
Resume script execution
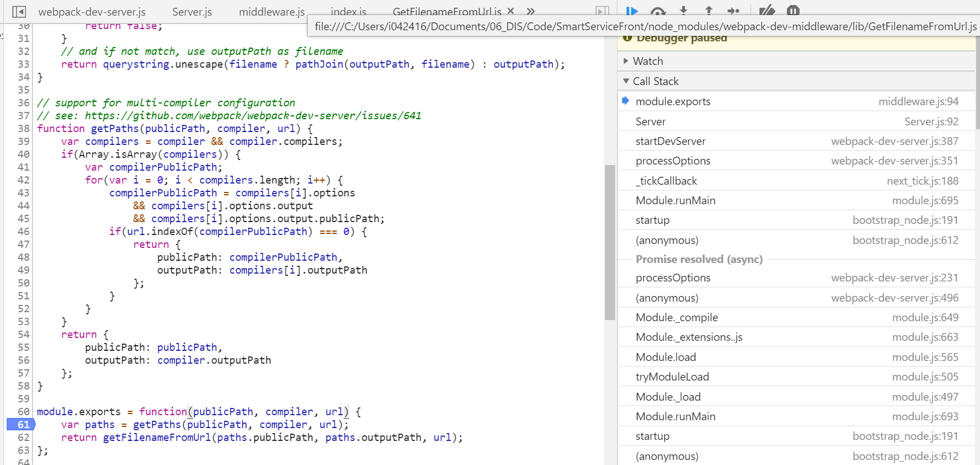click(632, 11)
